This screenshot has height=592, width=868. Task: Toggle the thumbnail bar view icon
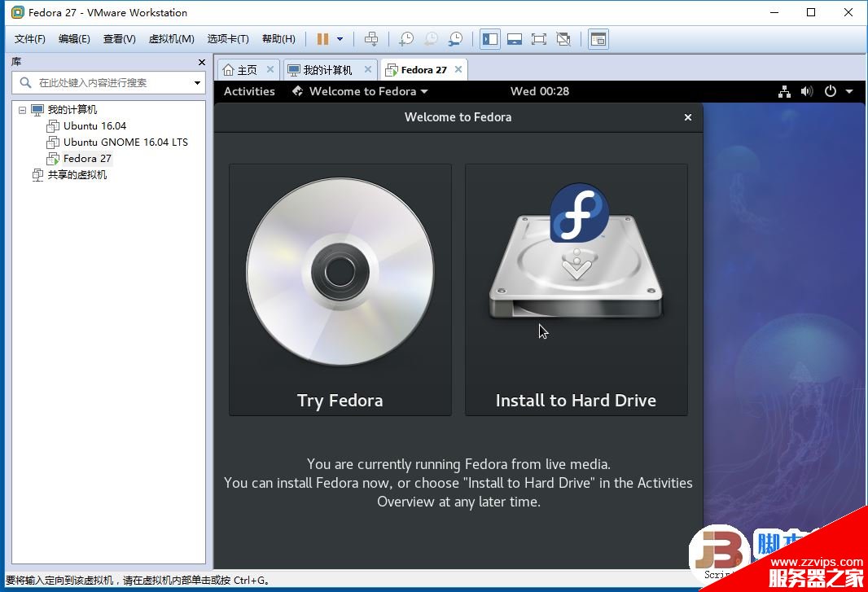click(515, 39)
